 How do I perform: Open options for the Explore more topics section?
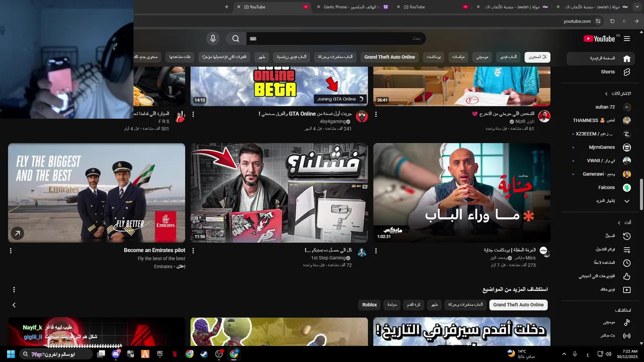pyautogui.click(x=14, y=290)
